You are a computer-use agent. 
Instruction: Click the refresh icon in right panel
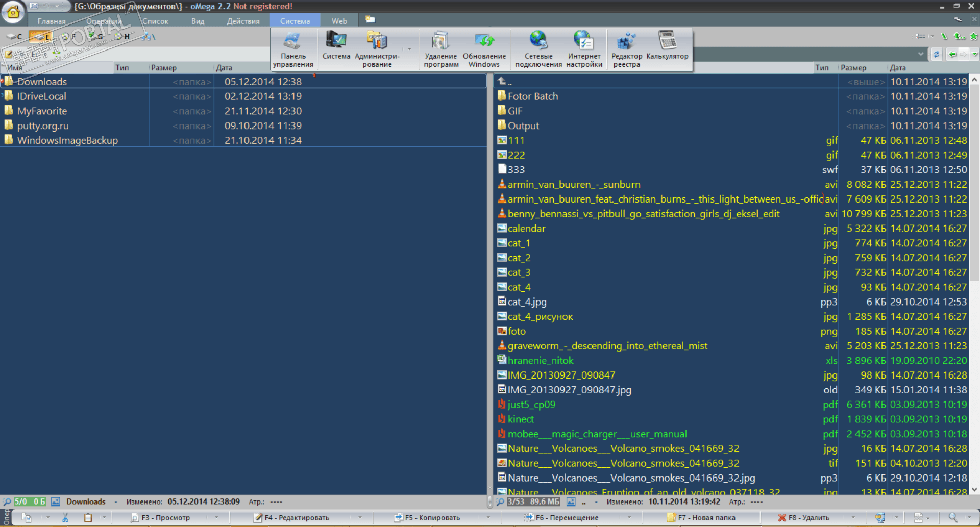(936, 54)
